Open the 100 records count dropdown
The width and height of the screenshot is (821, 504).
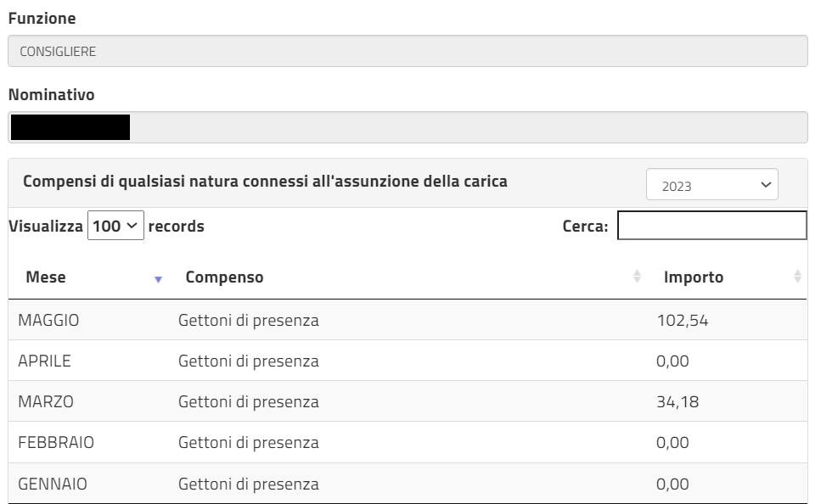115,226
